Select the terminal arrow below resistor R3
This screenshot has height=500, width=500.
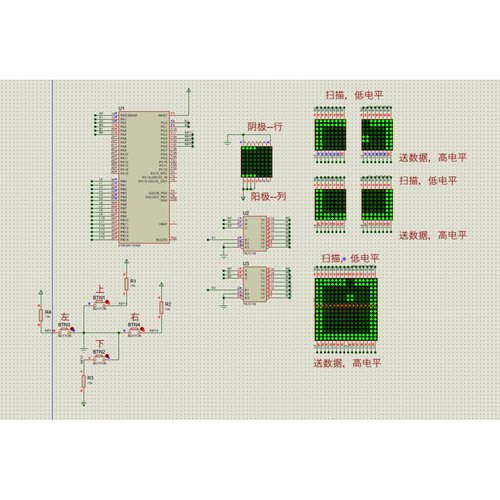tap(84, 404)
